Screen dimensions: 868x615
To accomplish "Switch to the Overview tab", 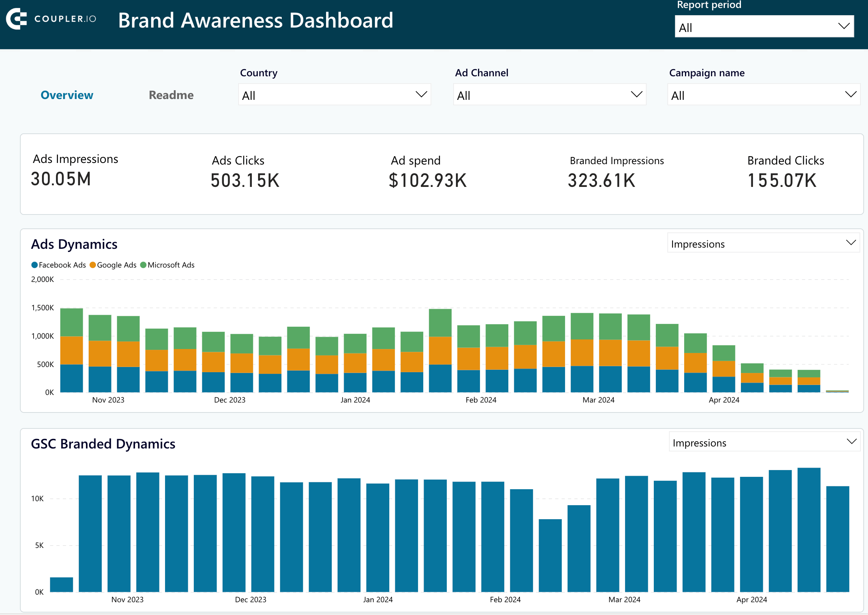I will (x=67, y=95).
